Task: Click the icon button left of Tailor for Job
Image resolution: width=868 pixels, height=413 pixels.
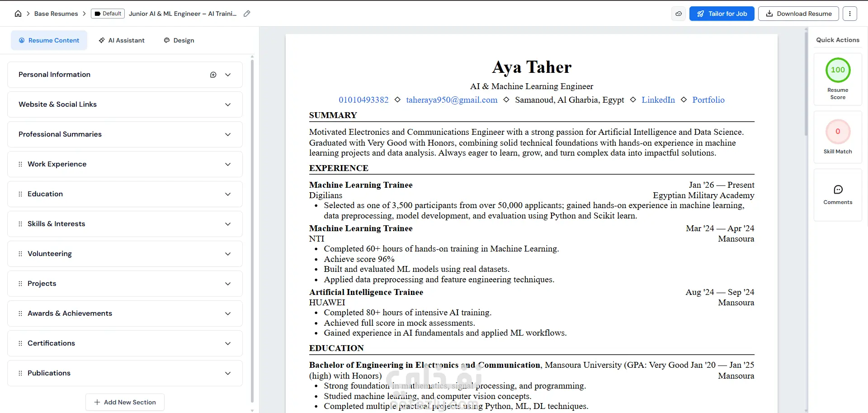Action: 679,14
